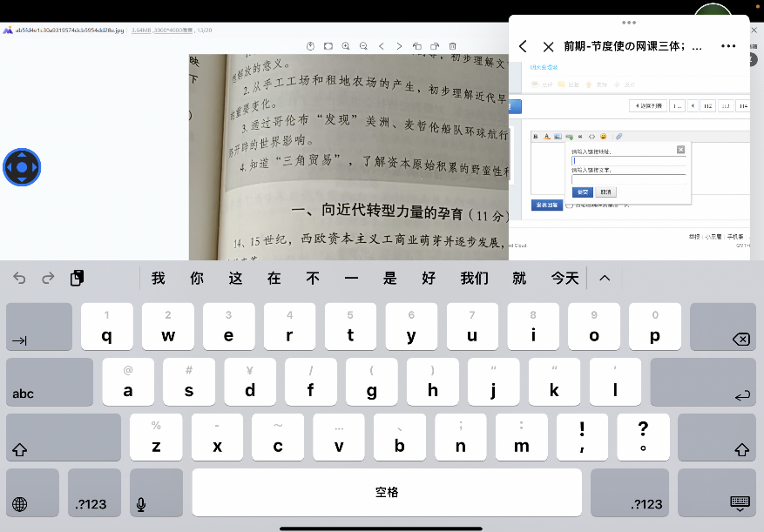Screen dimensions: 764x532
Task: Close the insert link popup
Action: point(680,150)
